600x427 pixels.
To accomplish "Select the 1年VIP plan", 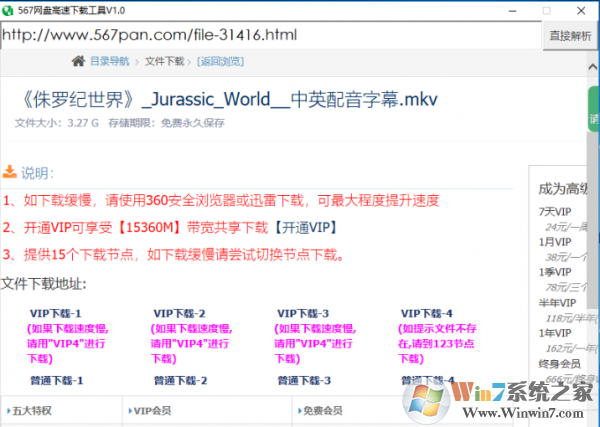I will point(555,333).
